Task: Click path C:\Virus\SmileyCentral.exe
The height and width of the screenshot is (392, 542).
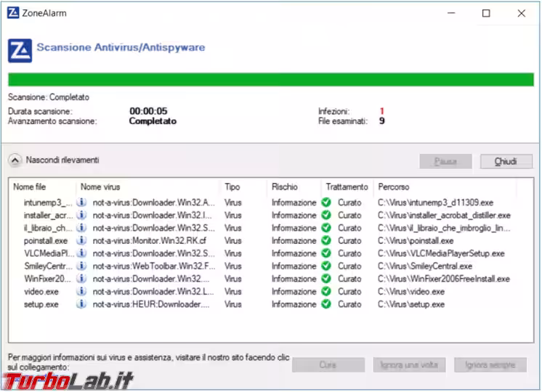Action: tap(425, 266)
